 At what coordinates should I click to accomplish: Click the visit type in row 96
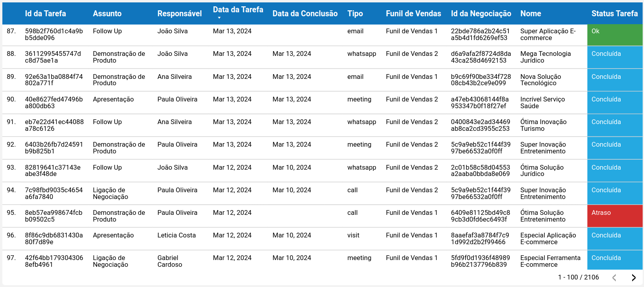pos(353,235)
